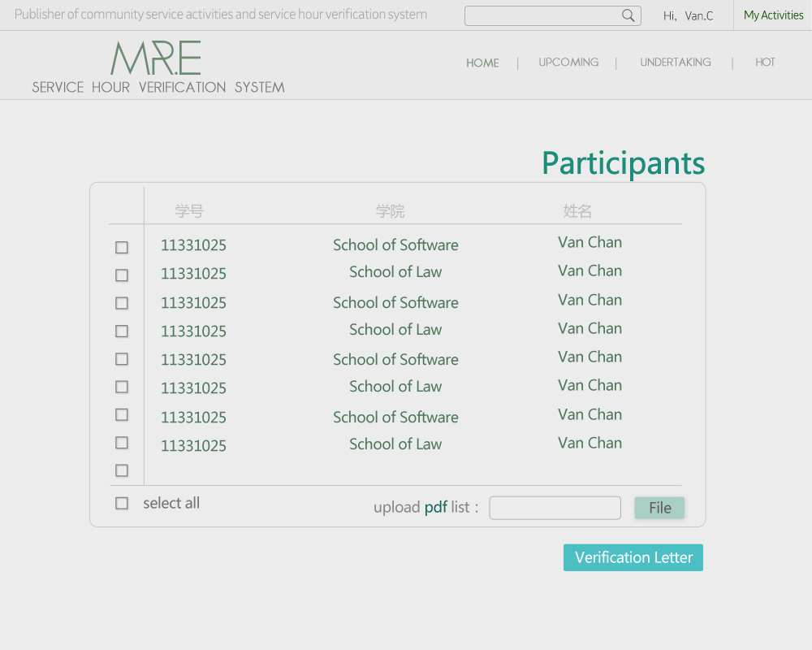
Task: Click the File button
Action: pos(659,508)
